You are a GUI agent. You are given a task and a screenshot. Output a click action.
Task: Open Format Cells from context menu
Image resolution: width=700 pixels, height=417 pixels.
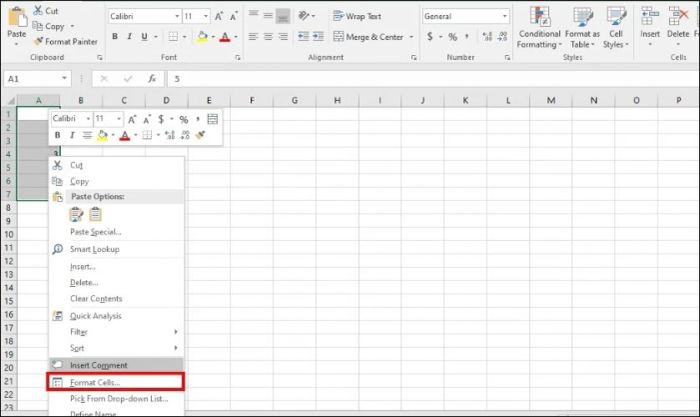click(x=116, y=382)
